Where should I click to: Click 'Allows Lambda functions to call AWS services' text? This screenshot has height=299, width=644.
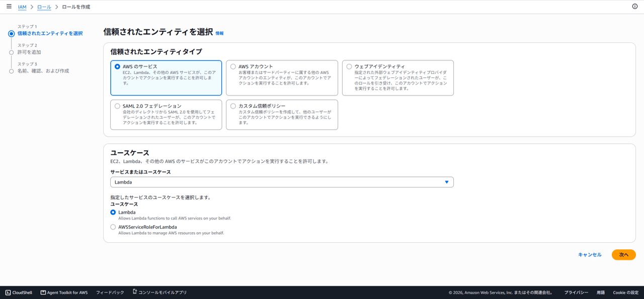(x=175, y=219)
